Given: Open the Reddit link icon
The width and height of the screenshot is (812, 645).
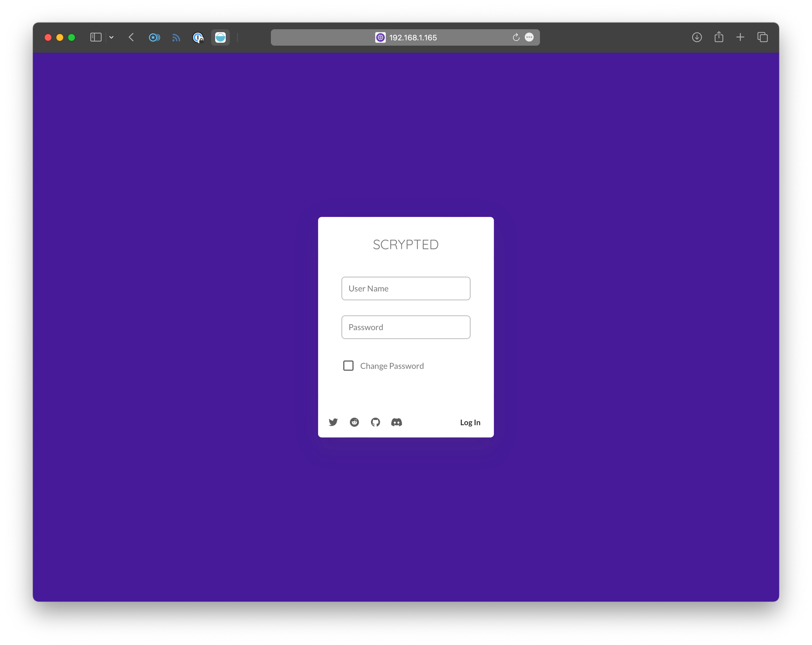Looking at the screenshot, I should (354, 422).
